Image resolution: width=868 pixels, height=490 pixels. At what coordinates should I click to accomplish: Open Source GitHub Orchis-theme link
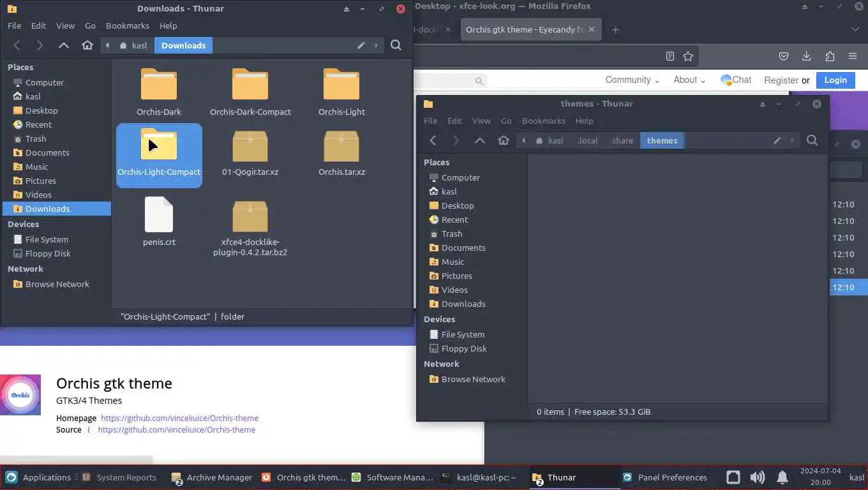(177, 429)
